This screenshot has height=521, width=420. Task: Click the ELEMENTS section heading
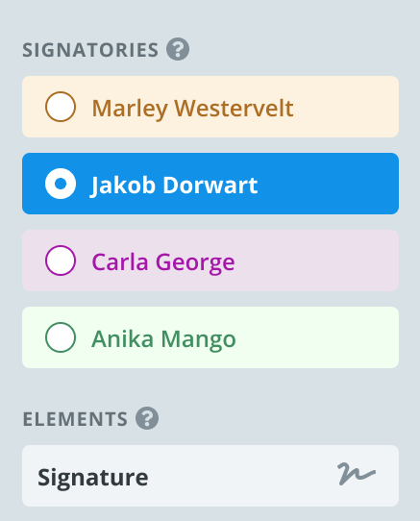pyautogui.click(x=75, y=419)
